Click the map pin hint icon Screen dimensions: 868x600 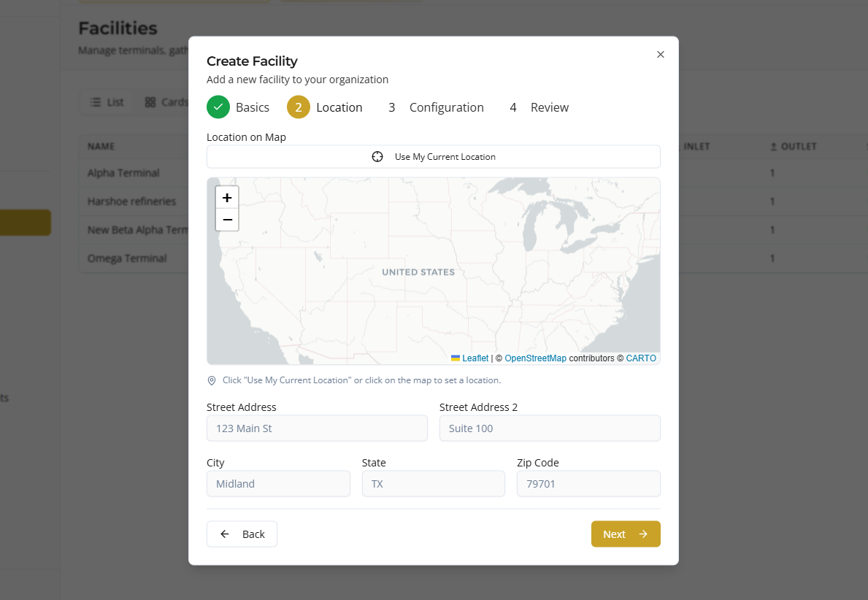point(212,380)
